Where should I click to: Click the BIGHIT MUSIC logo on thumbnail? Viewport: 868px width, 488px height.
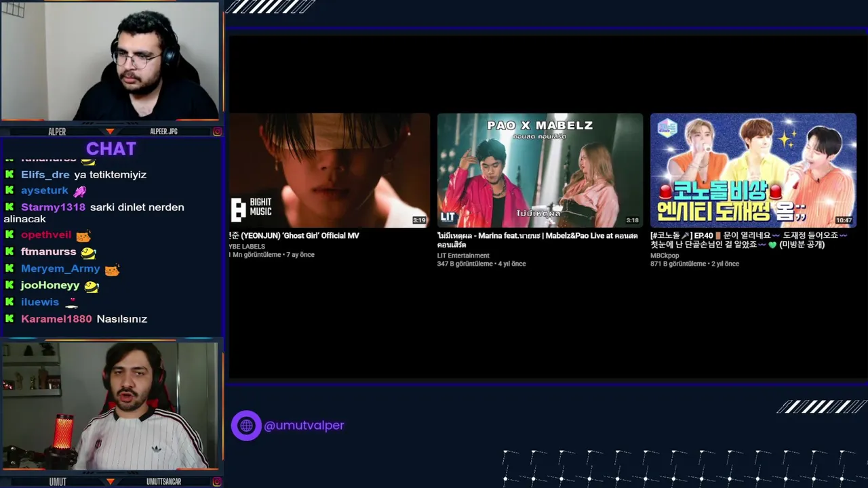(x=252, y=211)
